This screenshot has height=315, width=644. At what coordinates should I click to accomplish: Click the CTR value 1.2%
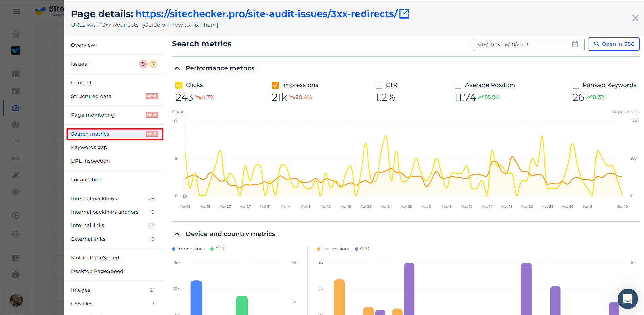point(385,97)
